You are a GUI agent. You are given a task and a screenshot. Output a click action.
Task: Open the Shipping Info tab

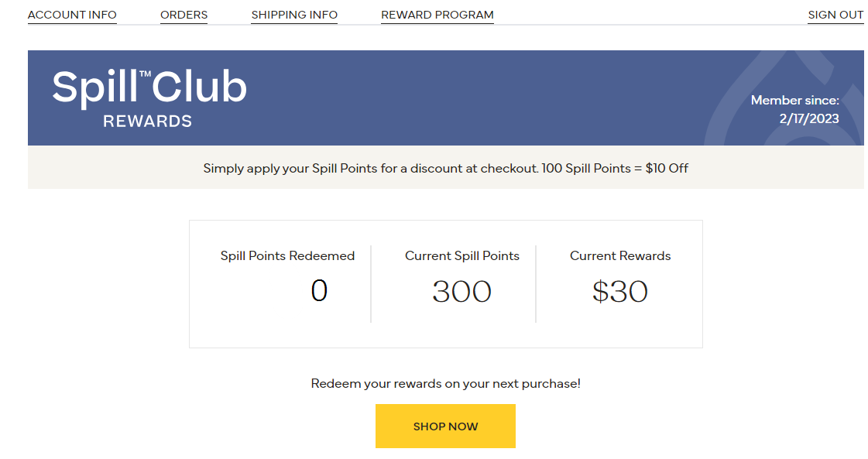point(294,15)
